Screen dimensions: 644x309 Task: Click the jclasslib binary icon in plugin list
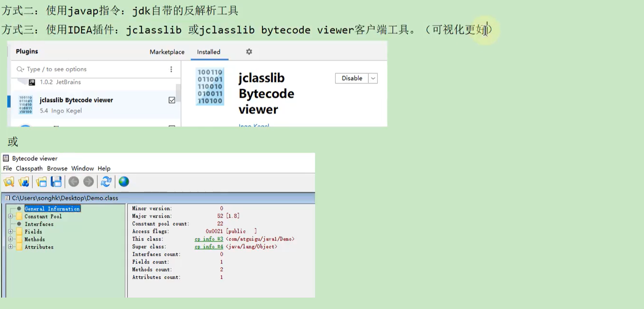click(x=25, y=105)
